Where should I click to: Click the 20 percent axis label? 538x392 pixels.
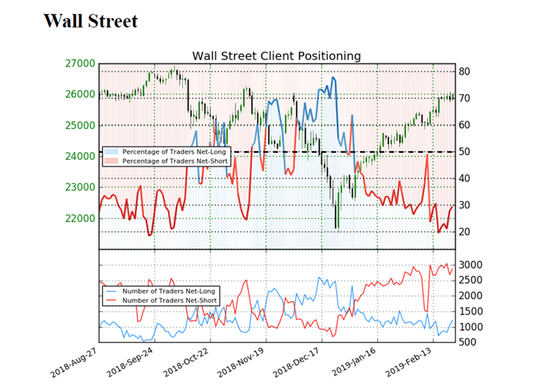[464, 232]
